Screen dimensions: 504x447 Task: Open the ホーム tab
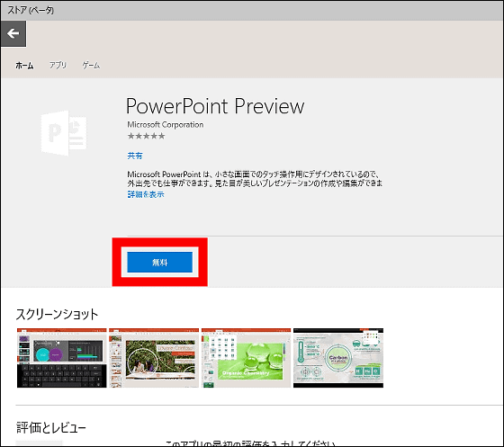coord(24,66)
